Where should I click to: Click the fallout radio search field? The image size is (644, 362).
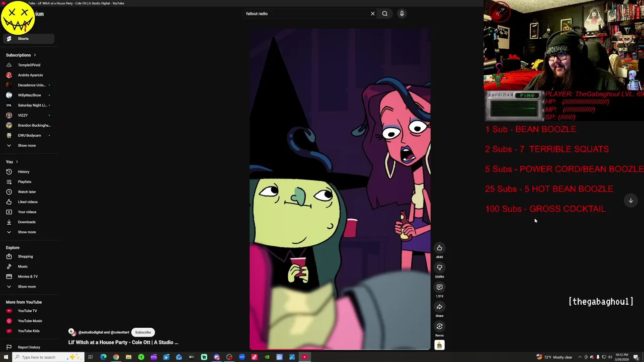(x=306, y=14)
